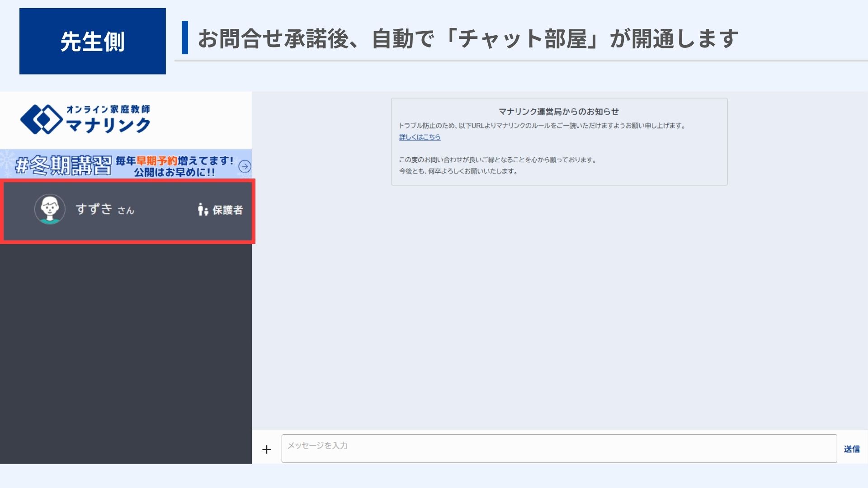
Task: Open the 冬期講習 promotional banner
Action: point(126,164)
